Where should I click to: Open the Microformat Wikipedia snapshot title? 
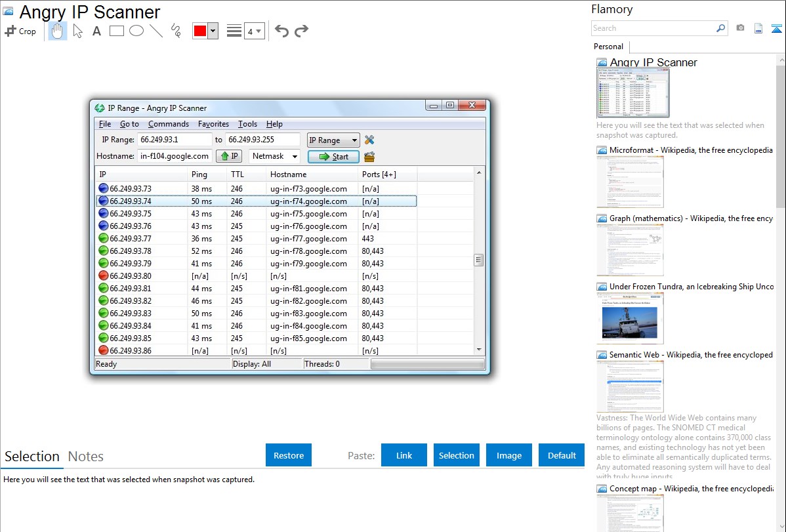[x=691, y=150]
